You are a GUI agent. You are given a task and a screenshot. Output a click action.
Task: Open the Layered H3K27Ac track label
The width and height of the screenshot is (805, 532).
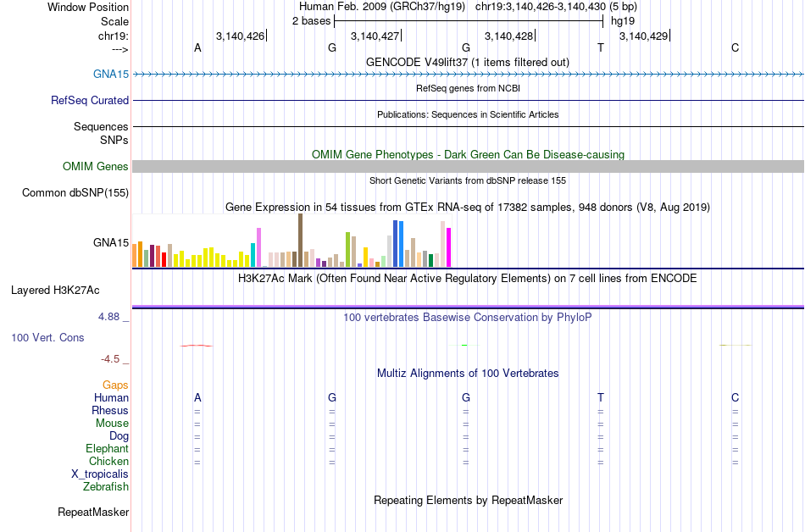55,291
